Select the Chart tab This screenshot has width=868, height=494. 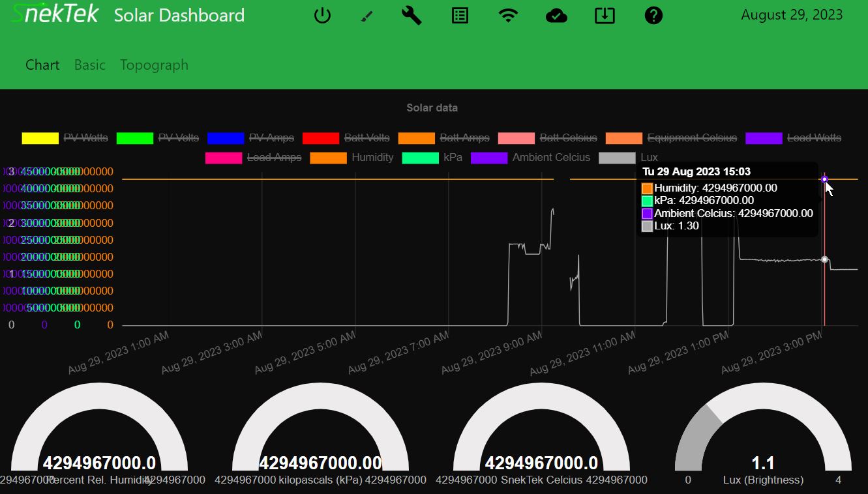[42, 65]
